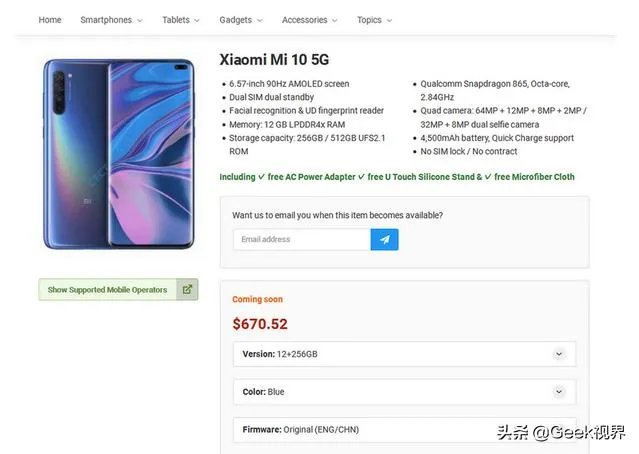Viewport: 639px width, 454px height.
Task: Click the Coming soon label
Action: point(257,299)
